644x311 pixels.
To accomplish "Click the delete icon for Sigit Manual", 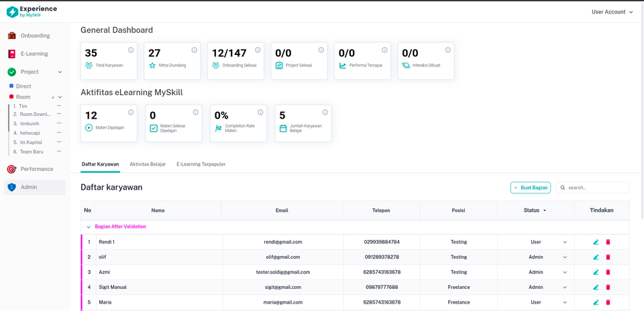I will [x=608, y=288].
